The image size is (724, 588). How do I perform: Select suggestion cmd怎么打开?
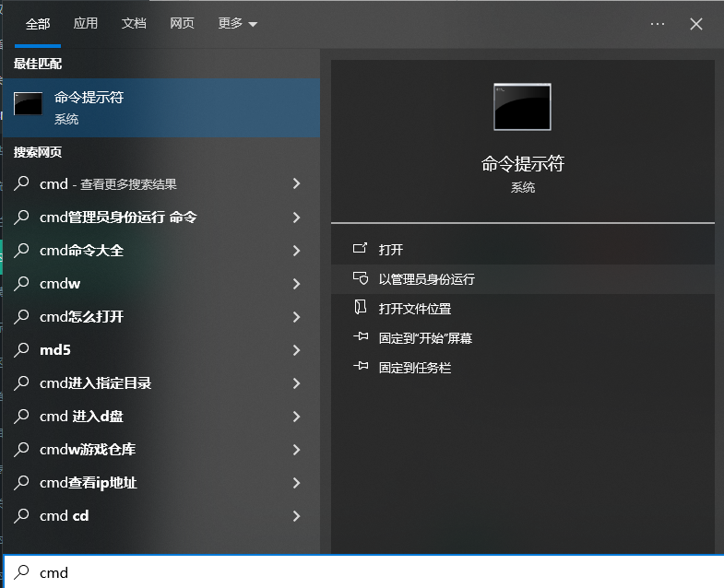(161, 317)
